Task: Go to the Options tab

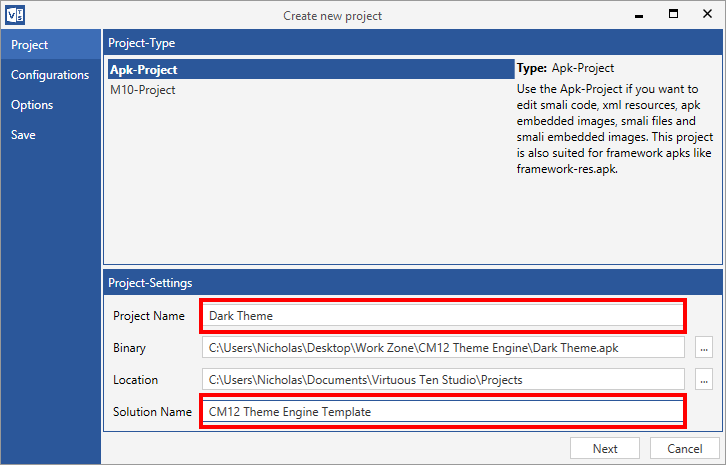Action: [50, 105]
